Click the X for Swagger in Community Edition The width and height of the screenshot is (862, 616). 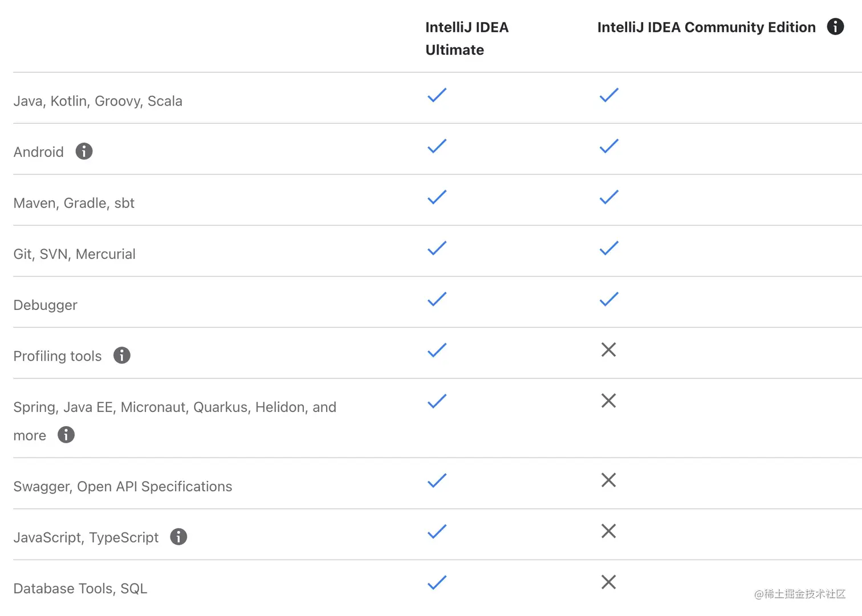click(x=608, y=480)
